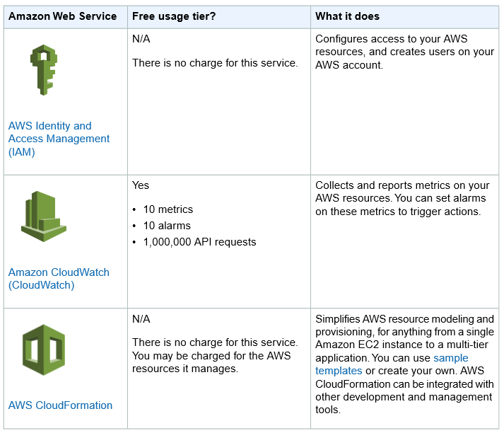Click the Amazon Web Service column header
504x433 pixels.
click(63, 16)
